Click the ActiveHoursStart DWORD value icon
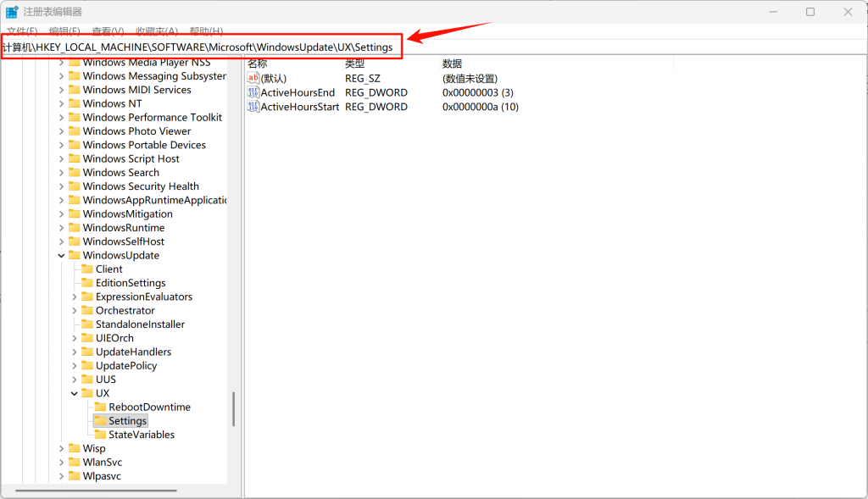This screenshot has width=868, height=499. coord(253,107)
